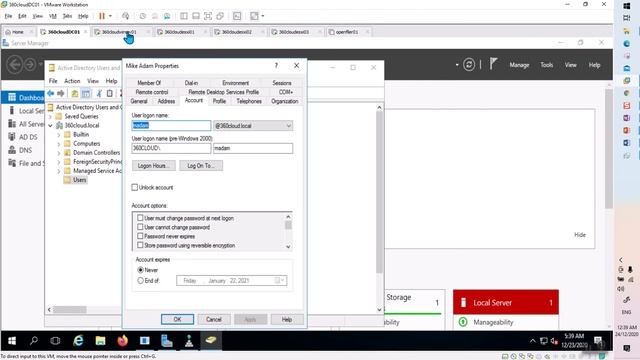Click the Windows Start button
Screen dimensions: 640x360
[12, 340]
